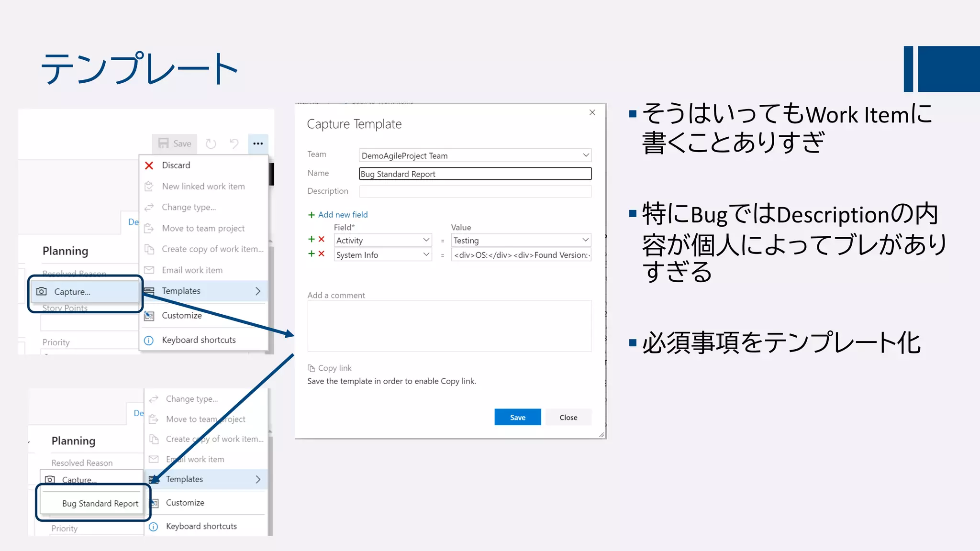This screenshot has width=980, height=551.
Task: Click the Add a comment text area
Action: point(449,326)
